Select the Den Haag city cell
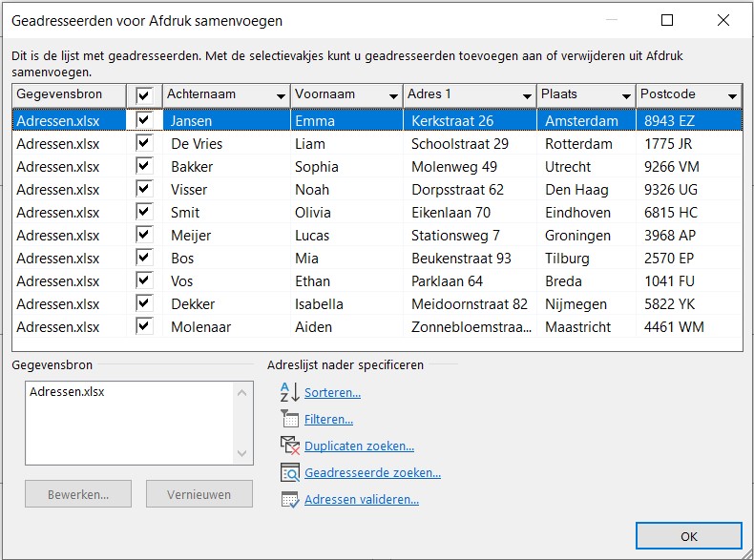This screenshot has height=560, width=754. pyautogui.click(x=587, y=190)
